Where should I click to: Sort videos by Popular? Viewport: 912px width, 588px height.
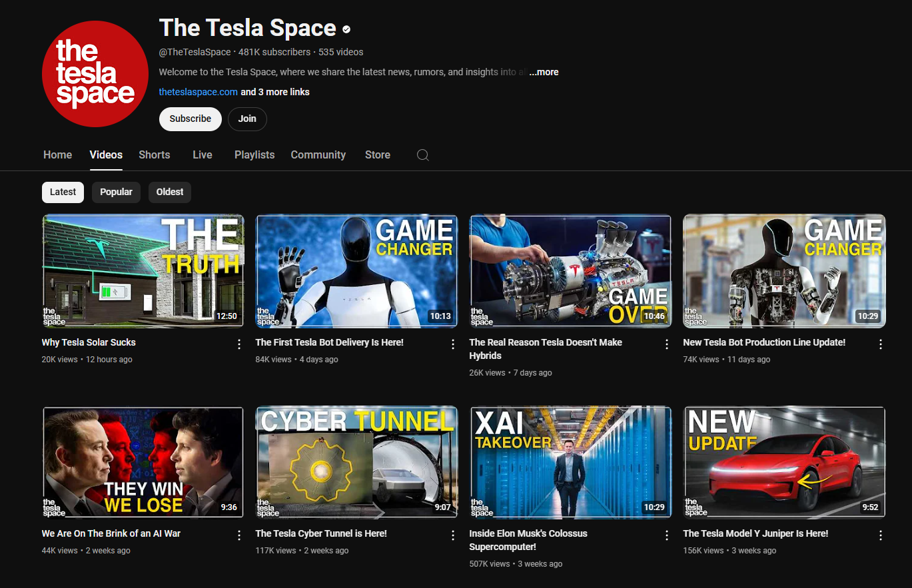(x=117, y=192)
